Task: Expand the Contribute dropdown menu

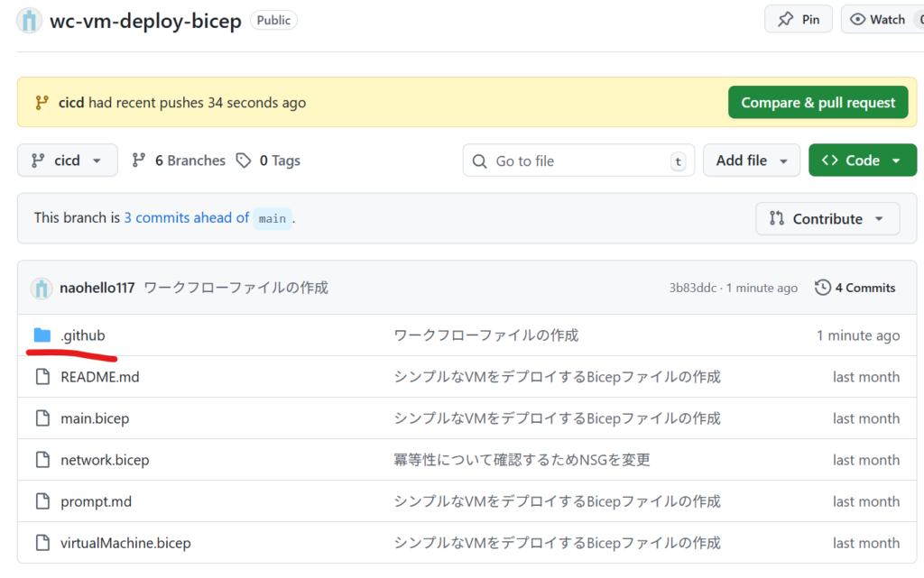Action: coord(827,218)
